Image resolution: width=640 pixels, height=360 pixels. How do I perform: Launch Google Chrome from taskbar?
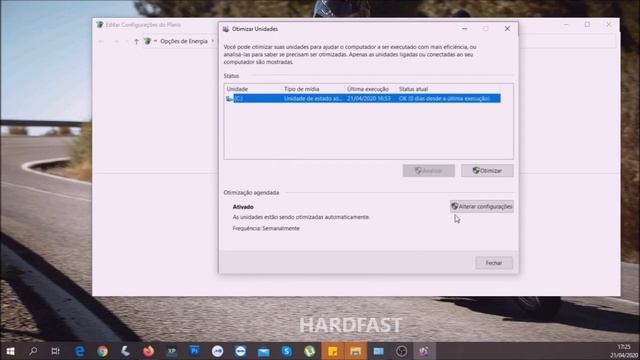click(102, 351)
